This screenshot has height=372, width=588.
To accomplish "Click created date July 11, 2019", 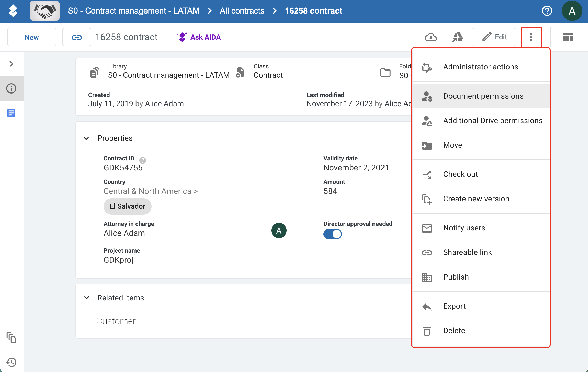I will tap(111, 104).
